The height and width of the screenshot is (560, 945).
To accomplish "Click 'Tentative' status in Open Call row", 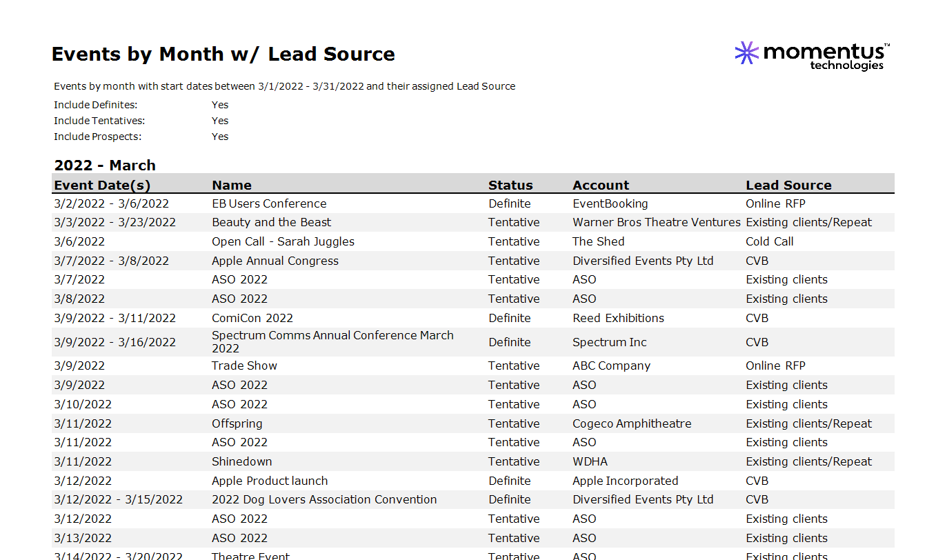I will pos(514,241).
